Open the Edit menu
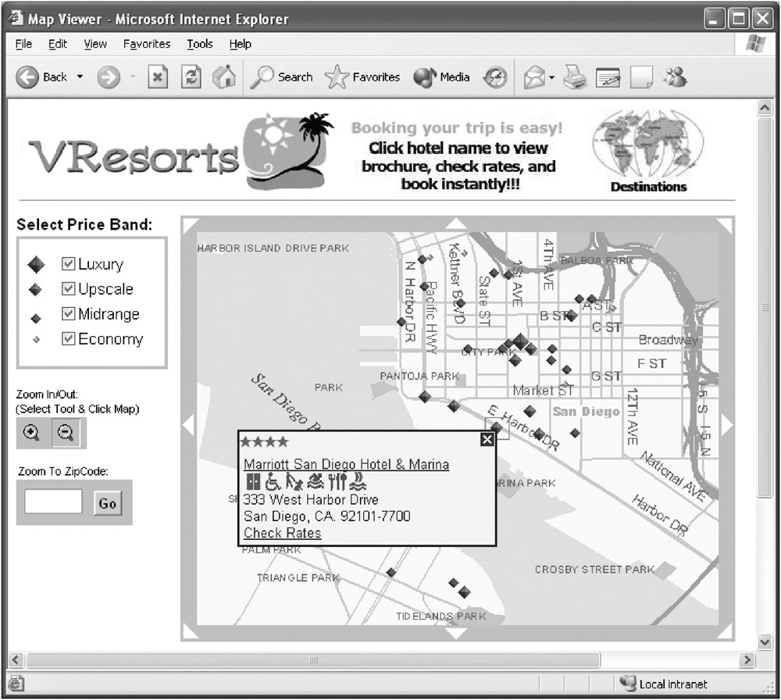The height and width of the screenshot is (700, 781). click(58, 45)
